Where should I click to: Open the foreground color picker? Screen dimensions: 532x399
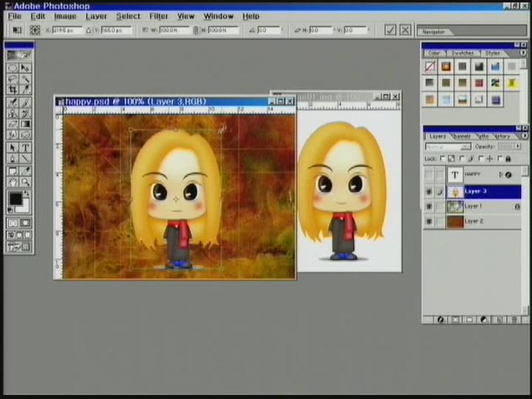coord(16,199)
